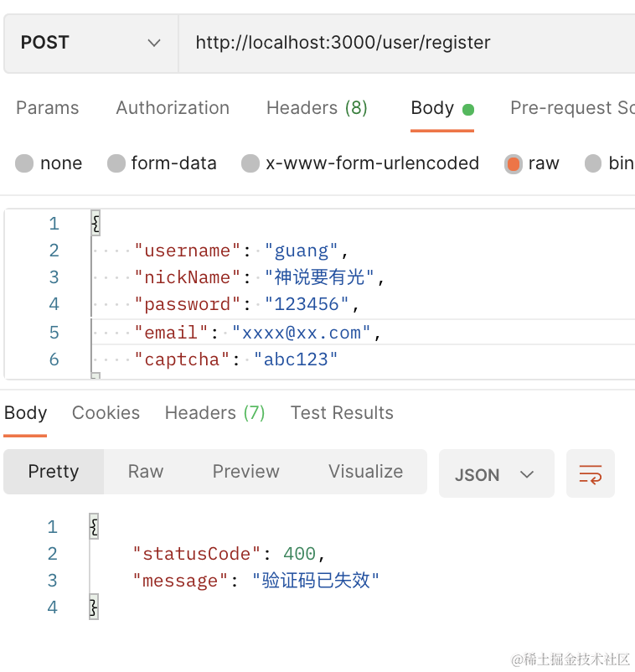Switch response view to Preview
The image size is (635, 672).
click(245, 472)
